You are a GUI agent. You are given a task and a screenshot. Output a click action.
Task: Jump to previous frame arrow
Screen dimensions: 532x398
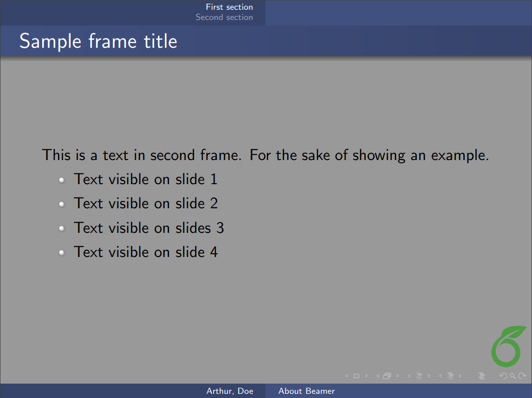(377, 376)
